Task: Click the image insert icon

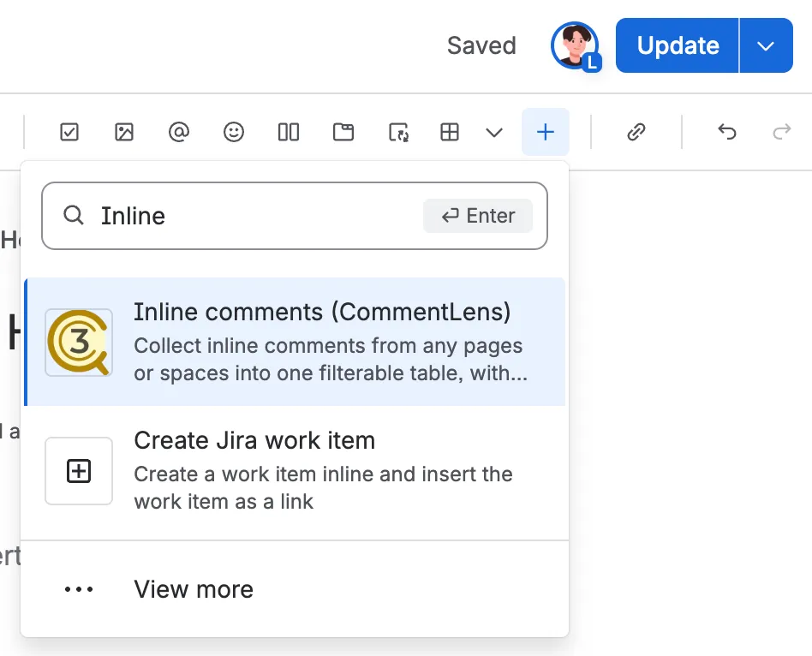Action: click(123, 132)
